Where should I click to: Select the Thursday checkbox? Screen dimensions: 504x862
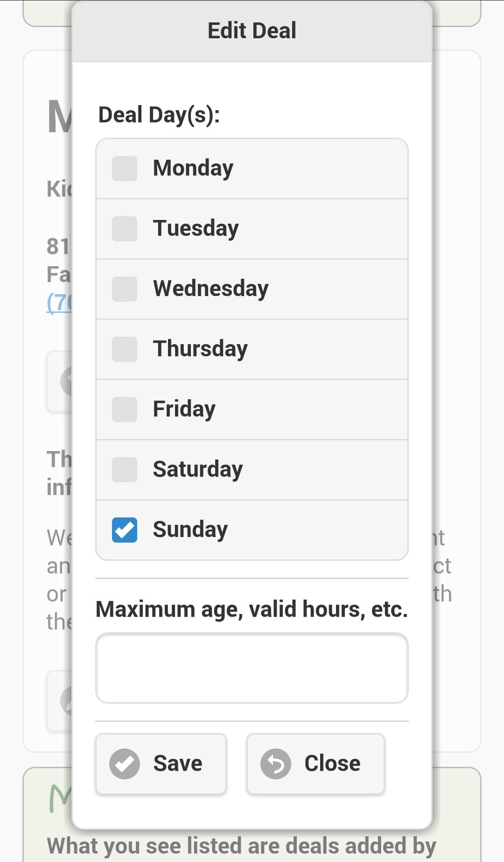125,349
